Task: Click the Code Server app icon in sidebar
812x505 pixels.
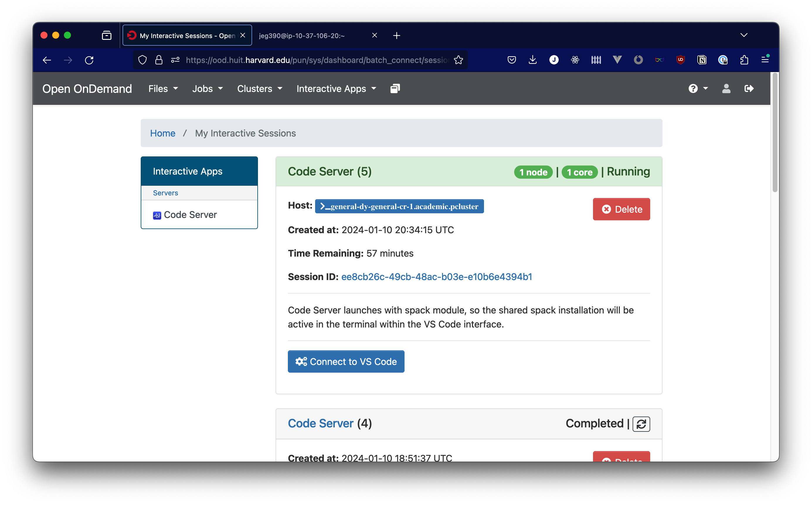Action: click(157, 215)
